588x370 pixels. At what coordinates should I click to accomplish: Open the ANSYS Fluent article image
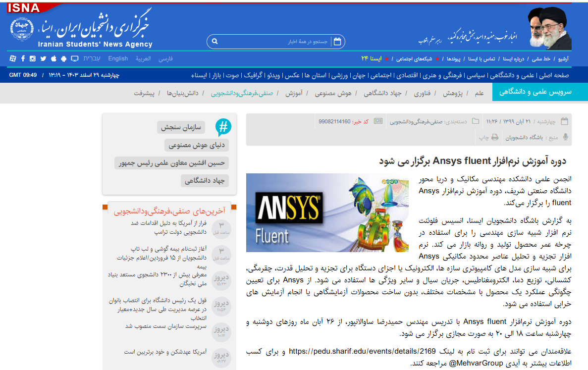tap(327, 212)
